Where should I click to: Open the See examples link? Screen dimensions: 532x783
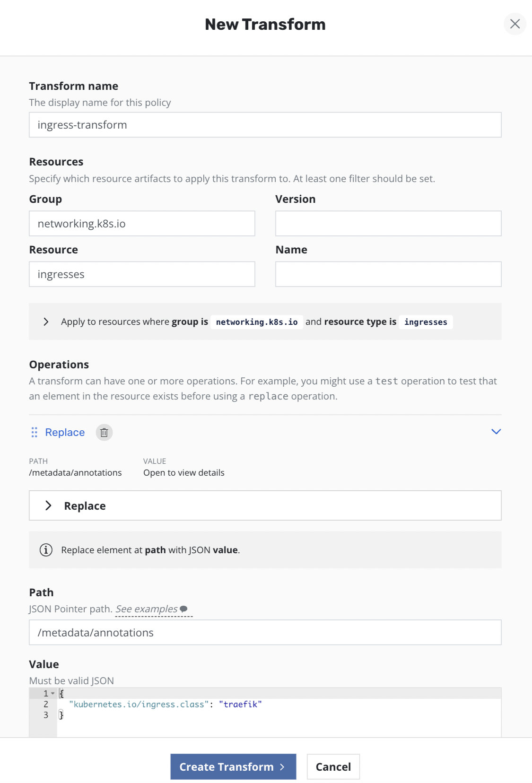pos(147,609)
